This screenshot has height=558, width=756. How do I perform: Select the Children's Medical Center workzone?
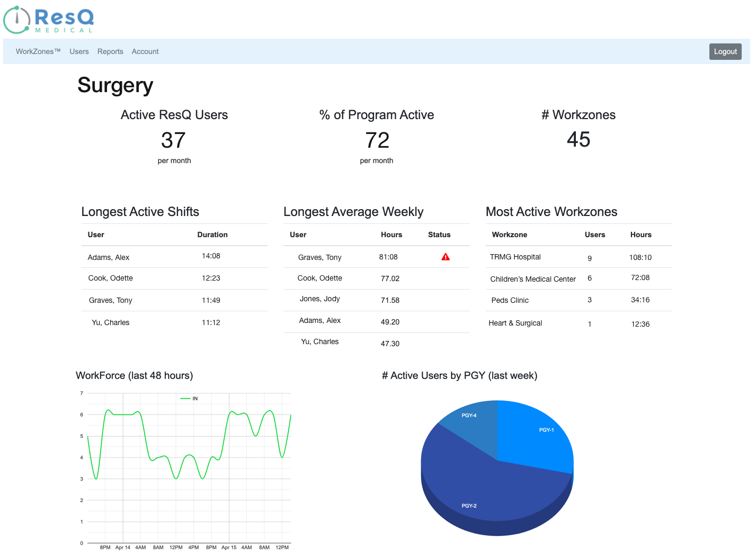(532, 279)
